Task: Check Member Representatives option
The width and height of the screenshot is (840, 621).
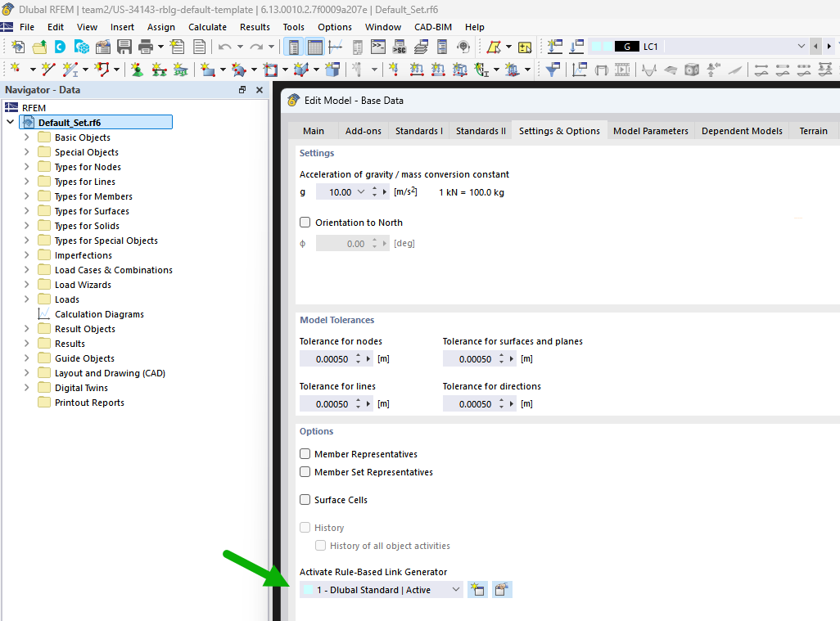Action: [305, 454]
